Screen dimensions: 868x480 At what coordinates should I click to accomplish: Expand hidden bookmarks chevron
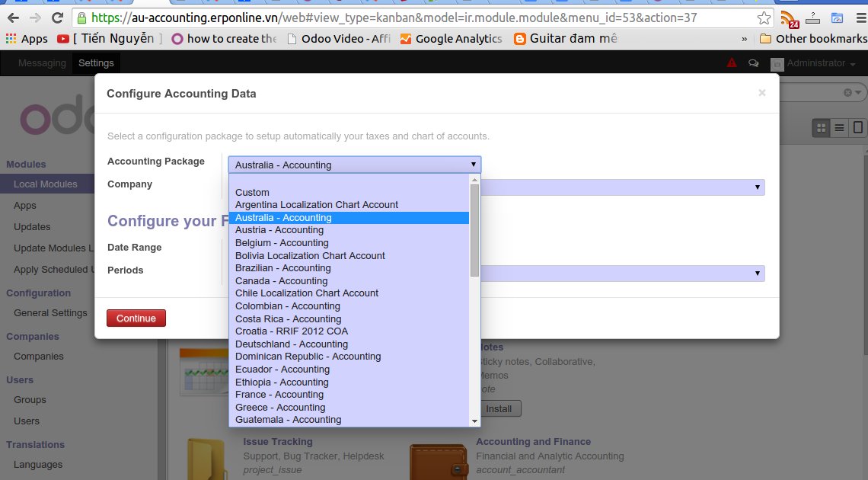pyautogui.click(x=744, y=39)
